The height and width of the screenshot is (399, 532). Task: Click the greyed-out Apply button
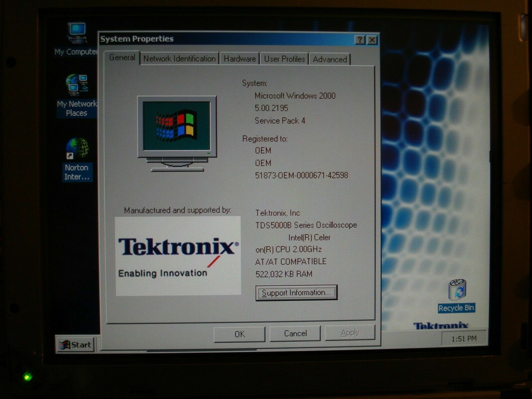350,333
